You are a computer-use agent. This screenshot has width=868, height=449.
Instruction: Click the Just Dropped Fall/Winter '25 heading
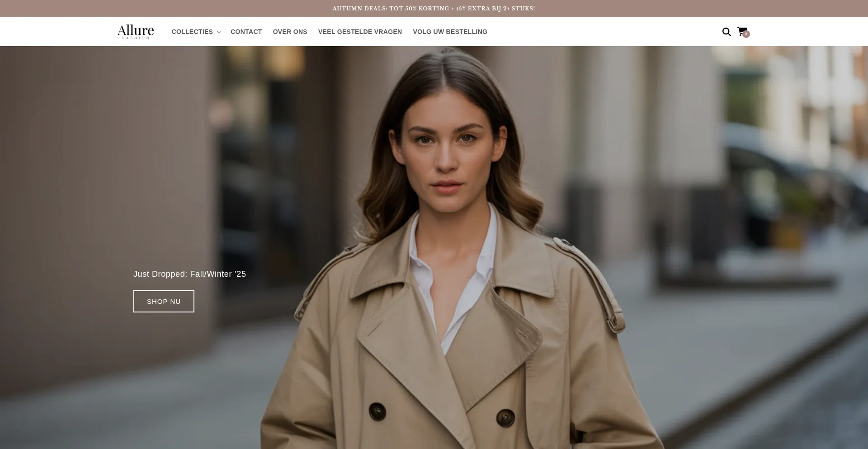[189, 274]
